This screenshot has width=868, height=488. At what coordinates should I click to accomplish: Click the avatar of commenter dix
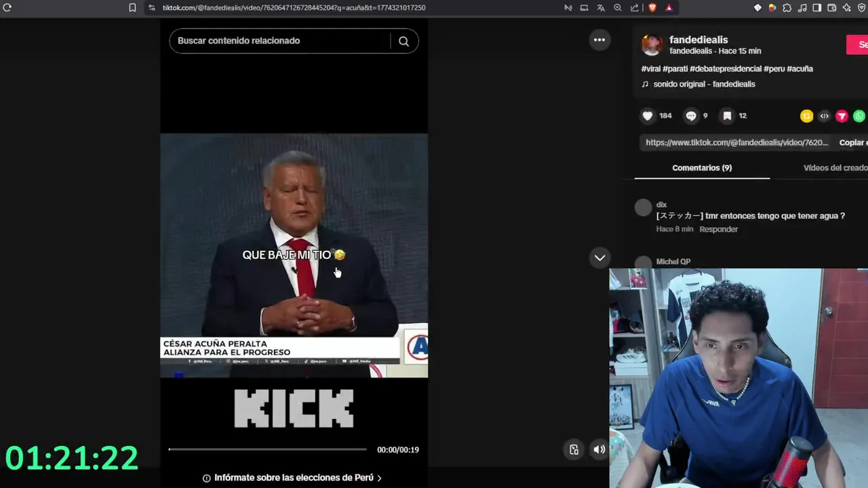click(x=643, y=207)
